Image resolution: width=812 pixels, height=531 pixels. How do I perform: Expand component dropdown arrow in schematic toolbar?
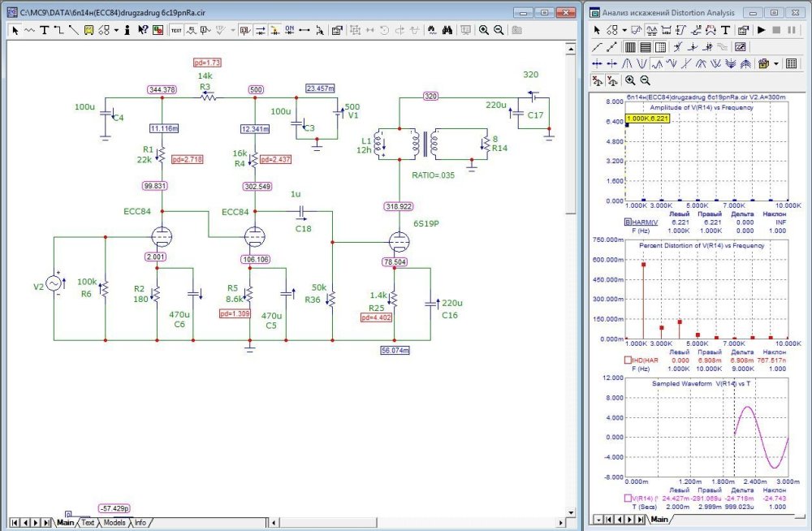pyautogui.click(x=116, y=30)
